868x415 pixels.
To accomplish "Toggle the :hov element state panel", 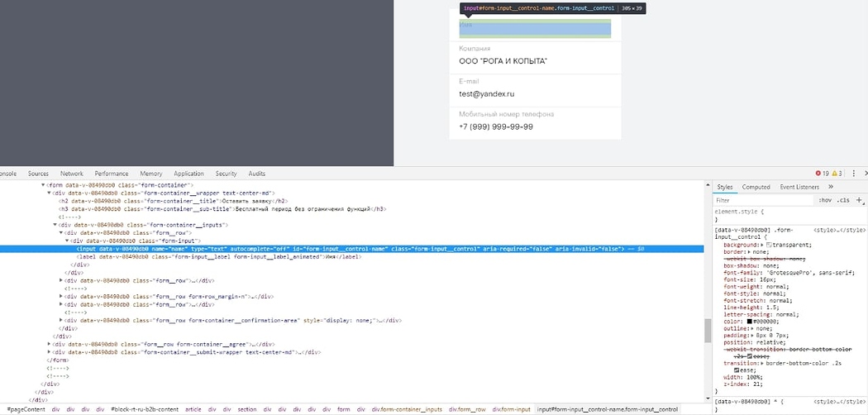I will tap(824, 200).
